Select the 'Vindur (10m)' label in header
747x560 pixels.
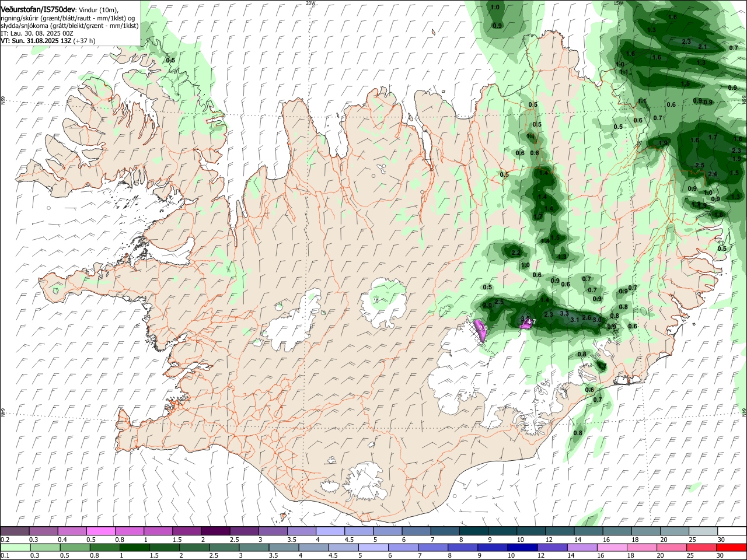click(x=99, y=10)
